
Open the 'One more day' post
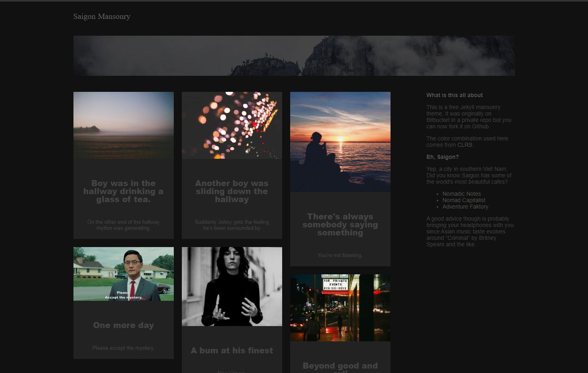click(x=123, y=325)
